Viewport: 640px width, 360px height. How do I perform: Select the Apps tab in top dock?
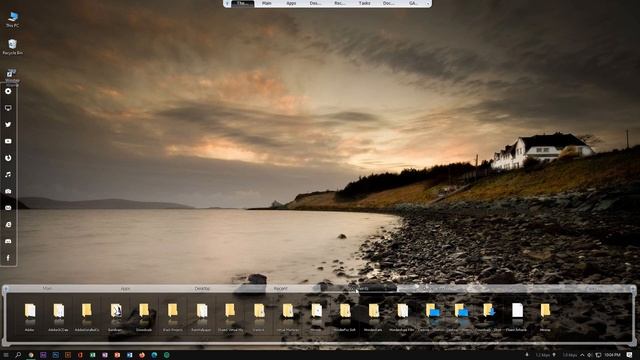click(291, 3)
